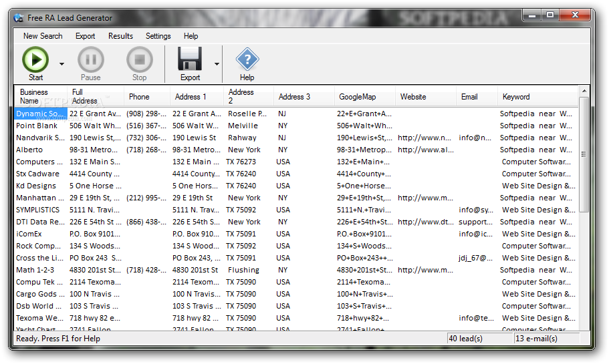Open the Help menu
Screen dimensions: 609x364
click(x=191, y=36)
